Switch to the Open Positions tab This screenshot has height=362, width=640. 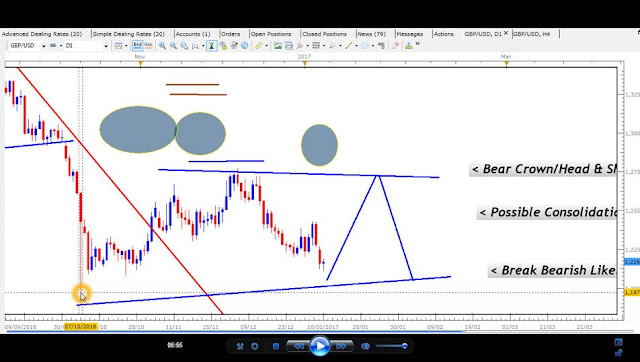click(271, 34)
